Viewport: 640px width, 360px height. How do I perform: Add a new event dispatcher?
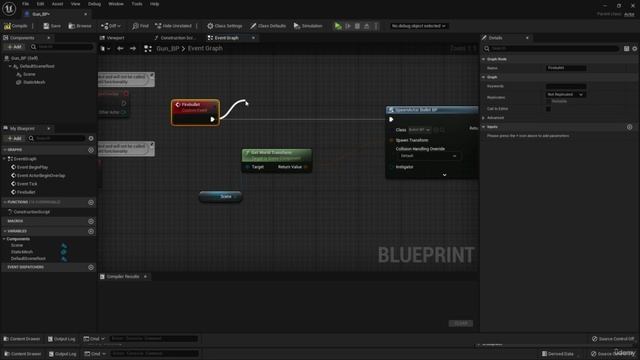[x=91, y=267]
